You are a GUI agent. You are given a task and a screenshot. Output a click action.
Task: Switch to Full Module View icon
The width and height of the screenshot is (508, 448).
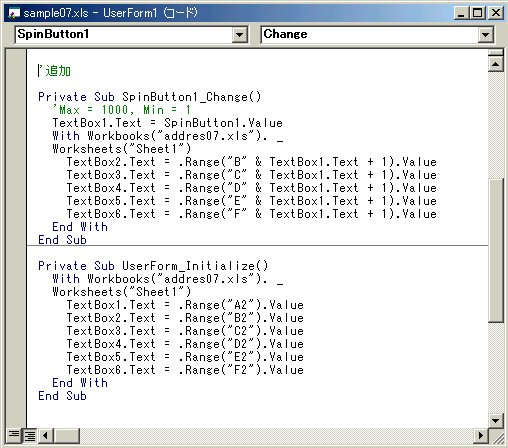pos(30,435)
